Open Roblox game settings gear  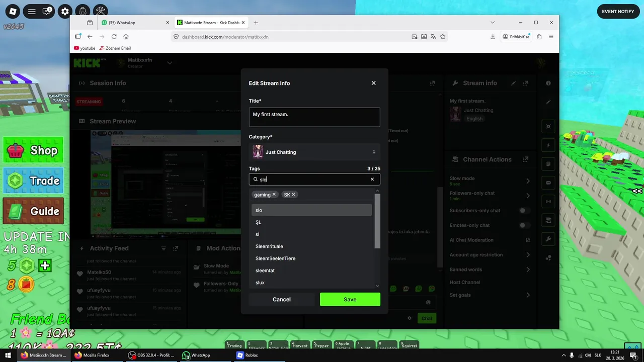coord(65,11)
